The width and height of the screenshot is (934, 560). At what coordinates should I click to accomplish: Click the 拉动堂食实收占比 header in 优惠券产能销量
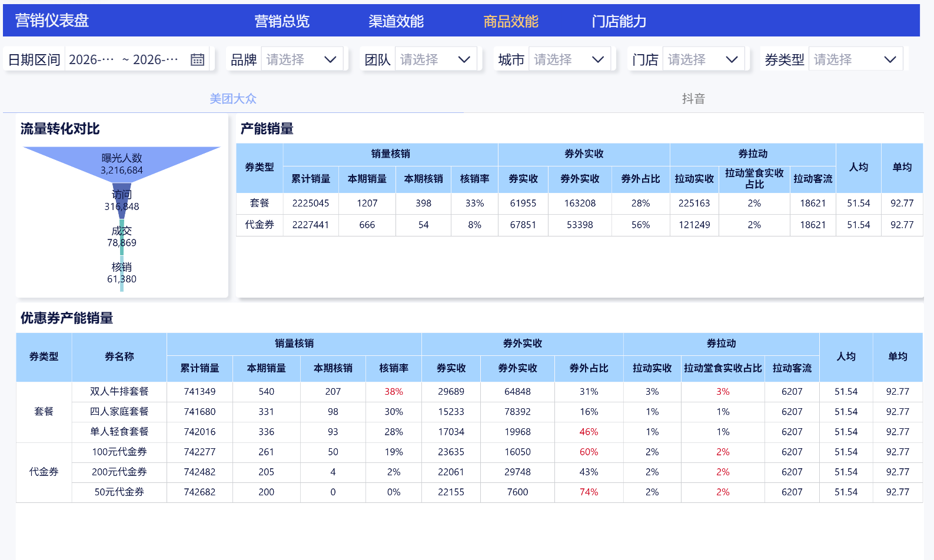[x=723, y=368]
